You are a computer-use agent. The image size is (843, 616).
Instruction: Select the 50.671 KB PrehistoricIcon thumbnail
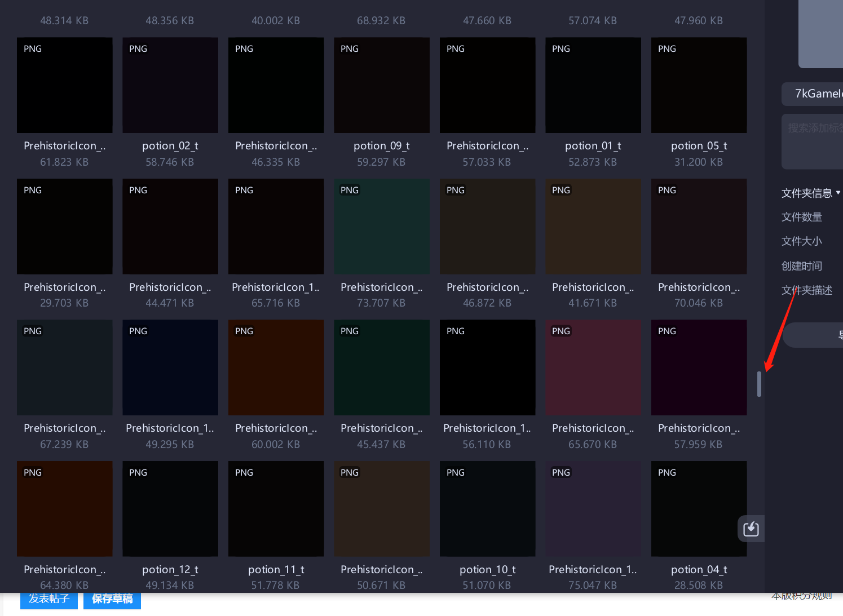tap(382, 509)
